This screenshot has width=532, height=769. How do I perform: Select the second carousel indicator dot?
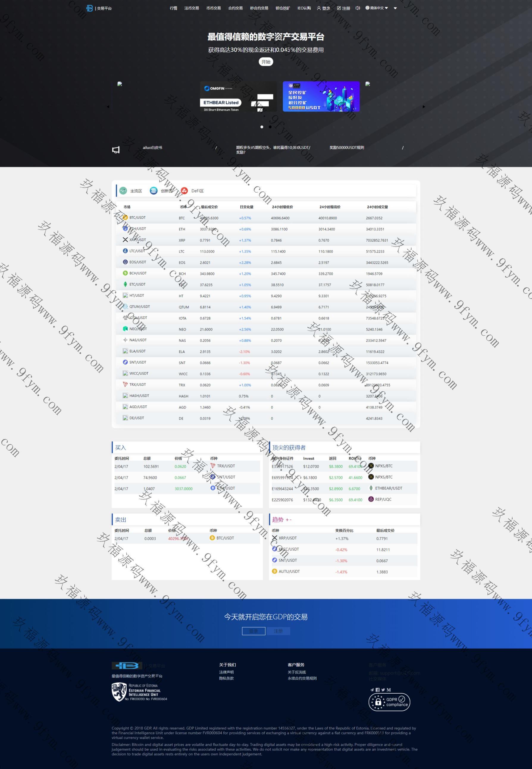click(x=270, y=127)
